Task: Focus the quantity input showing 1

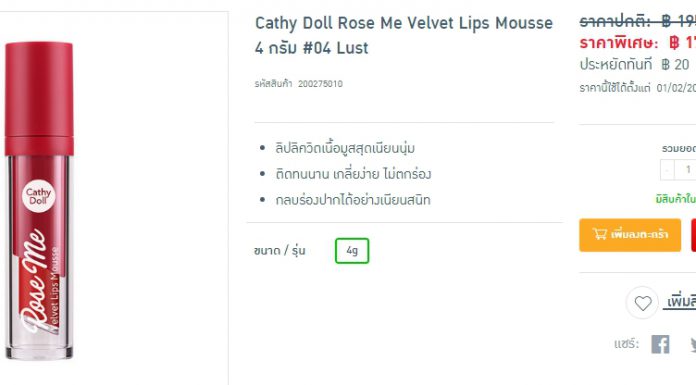Action: pos(685,170)
